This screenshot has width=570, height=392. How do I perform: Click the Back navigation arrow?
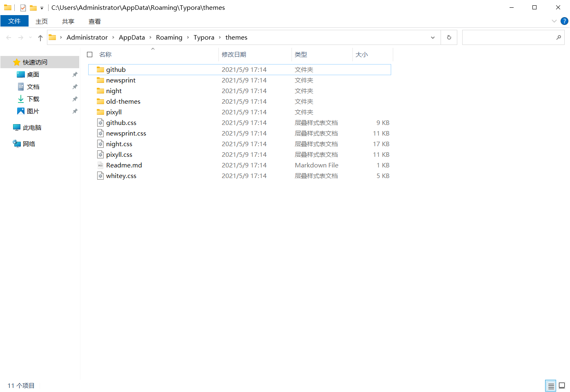(9, 38)
